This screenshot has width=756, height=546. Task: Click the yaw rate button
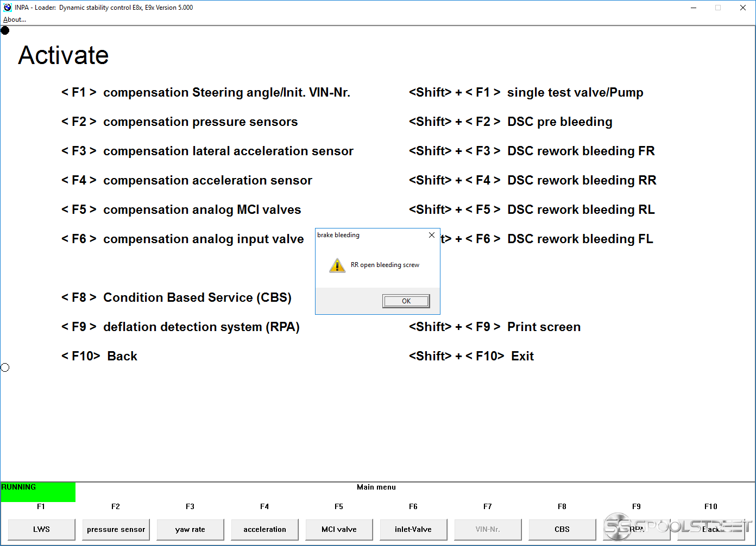[x=190, y=529]
